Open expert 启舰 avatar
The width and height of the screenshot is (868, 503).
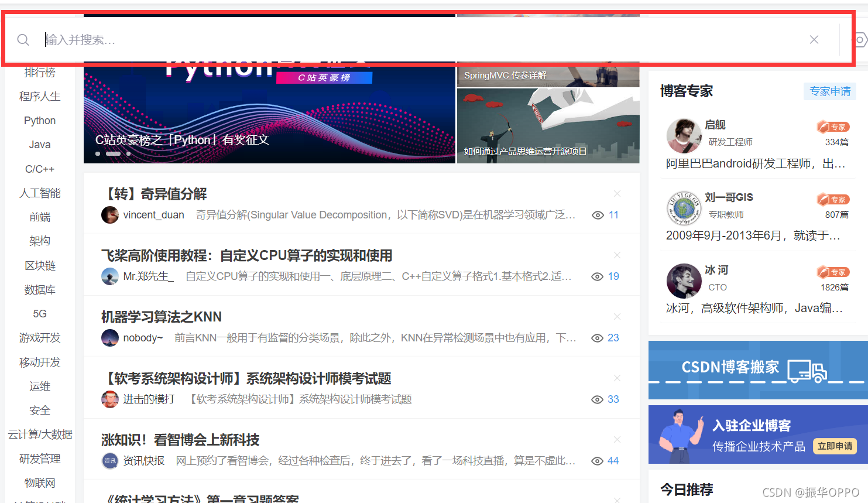coord(684,135)
